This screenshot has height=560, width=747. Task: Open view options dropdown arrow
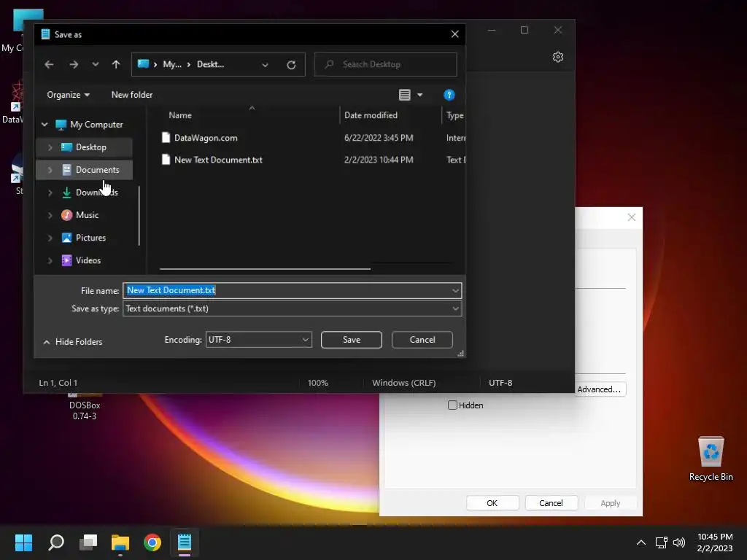419,95
